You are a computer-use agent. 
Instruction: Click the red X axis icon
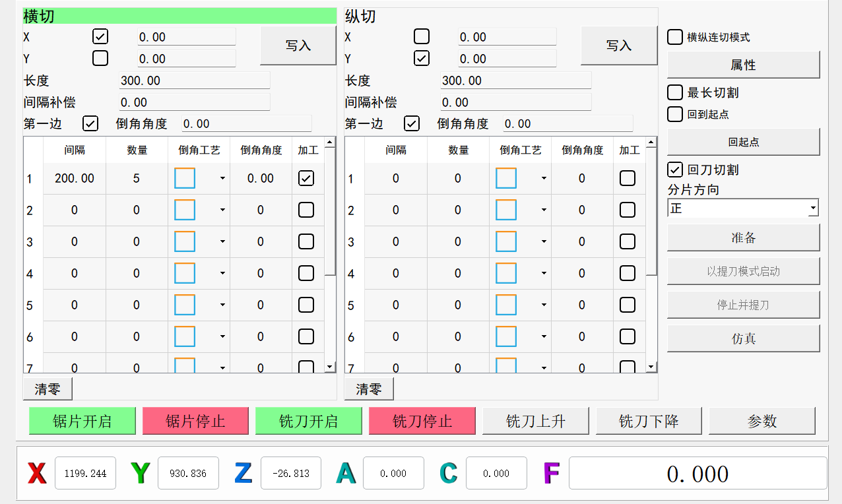tap(37, 473)
